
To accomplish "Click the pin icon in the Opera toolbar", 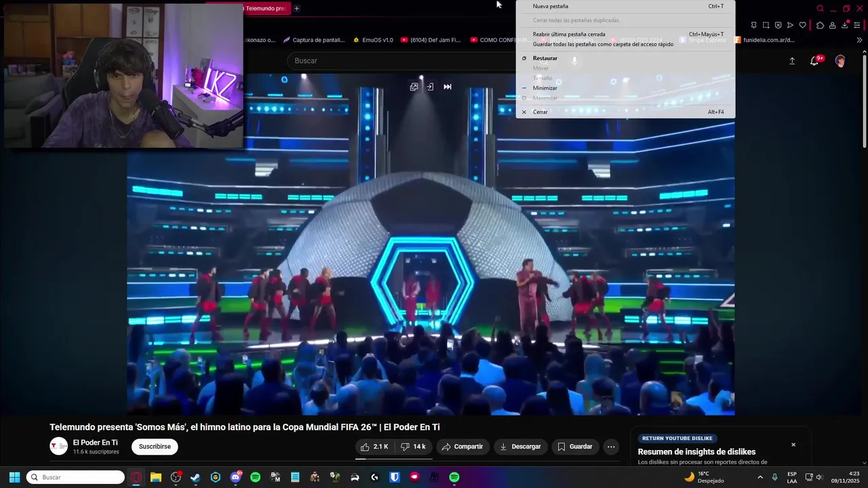I will tap(753, 25).
